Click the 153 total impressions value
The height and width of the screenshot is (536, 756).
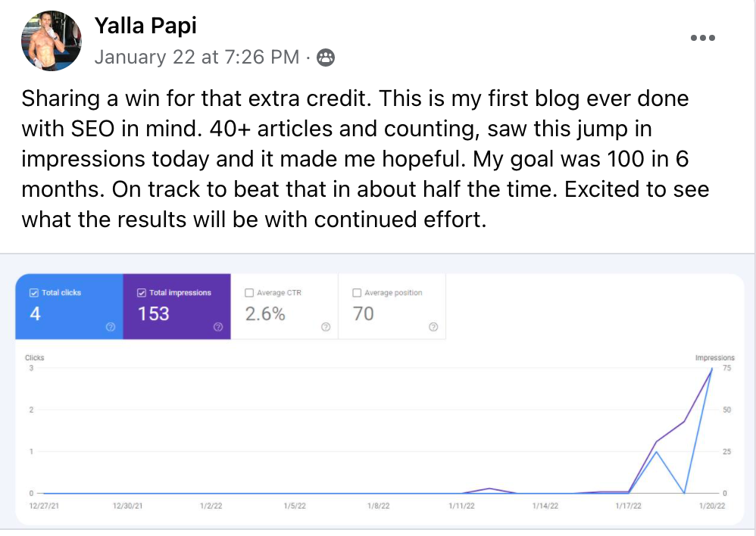coord(154,313)
